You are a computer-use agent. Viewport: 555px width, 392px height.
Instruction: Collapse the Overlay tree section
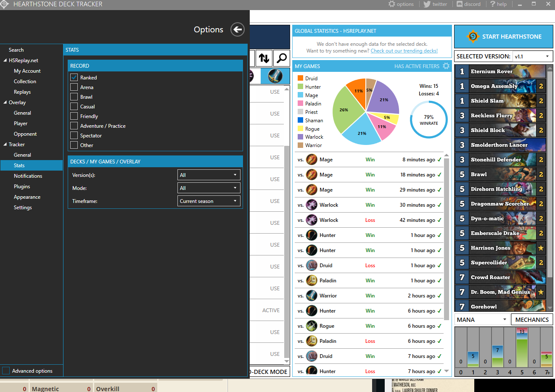click(x=5, y=103)
